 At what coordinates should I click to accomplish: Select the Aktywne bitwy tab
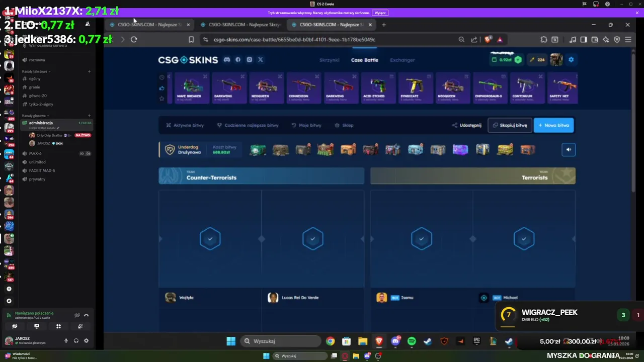(x=185, y=125)
